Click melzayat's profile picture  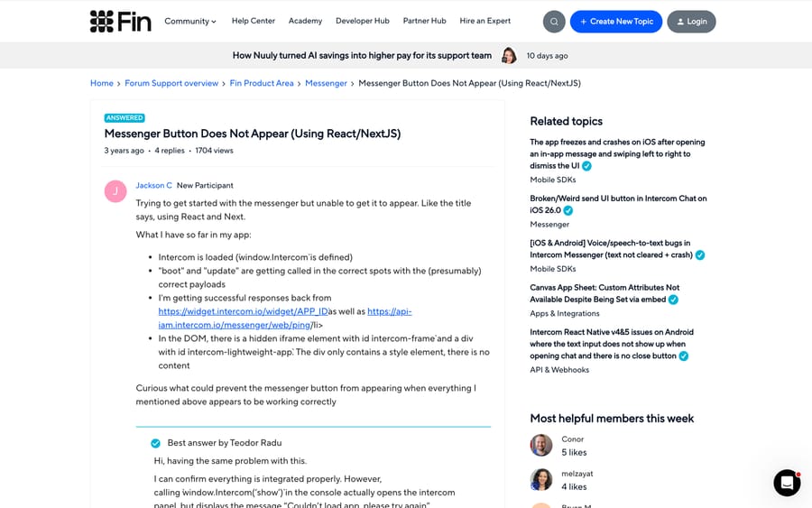point(541,479)
